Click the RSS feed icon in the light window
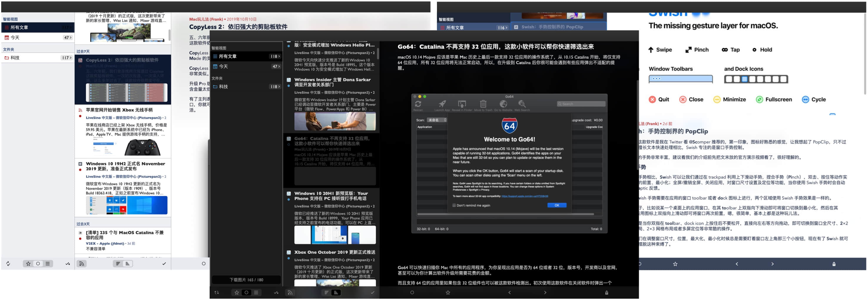Screen dimensions: 868x300 coord(81,263)
